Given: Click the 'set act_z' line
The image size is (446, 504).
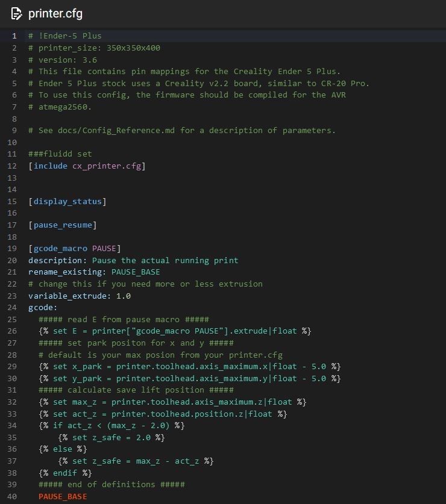Looking at the screenshot, I should click(163, 414).
